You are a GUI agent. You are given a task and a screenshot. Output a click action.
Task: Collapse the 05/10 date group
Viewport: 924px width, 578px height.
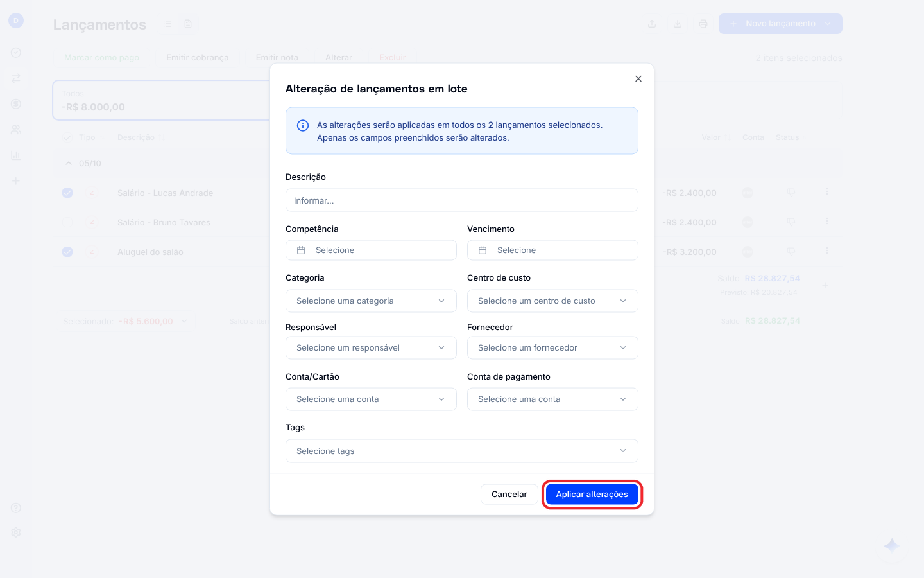point(69,164)
